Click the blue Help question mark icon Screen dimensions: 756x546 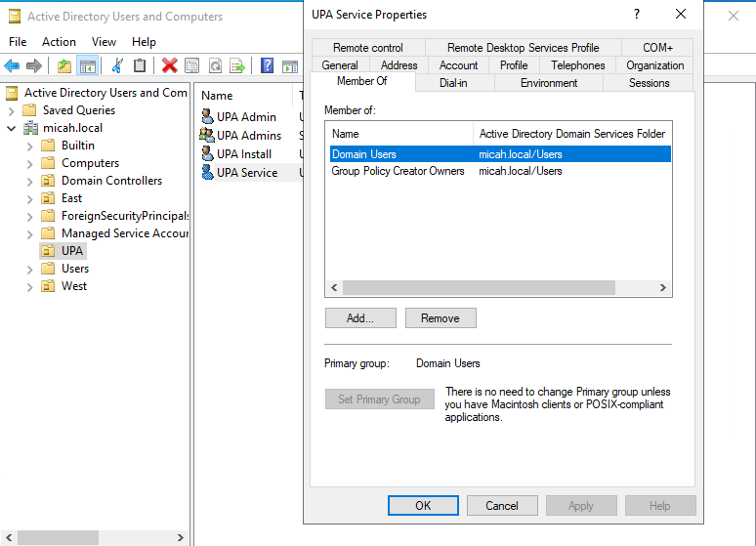coord(267,65)
